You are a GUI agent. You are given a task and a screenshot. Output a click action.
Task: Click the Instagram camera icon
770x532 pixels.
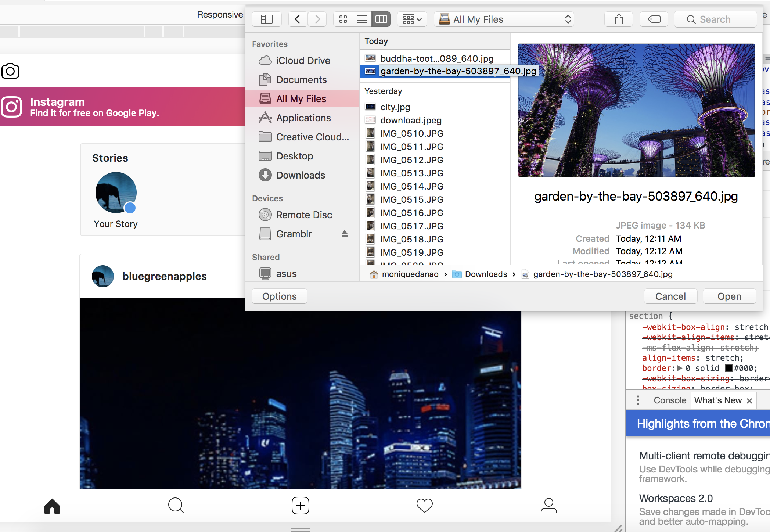pyautogui.click(x=10, y=71)
